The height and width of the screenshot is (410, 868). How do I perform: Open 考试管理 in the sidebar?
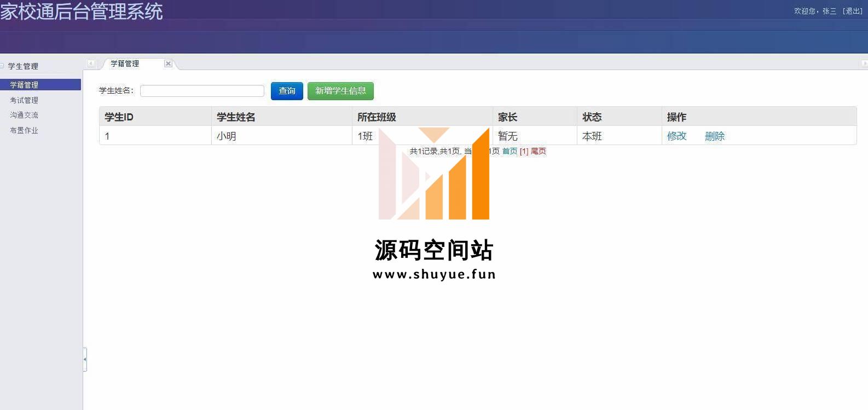pyautogui.click(x=24, y=100)
